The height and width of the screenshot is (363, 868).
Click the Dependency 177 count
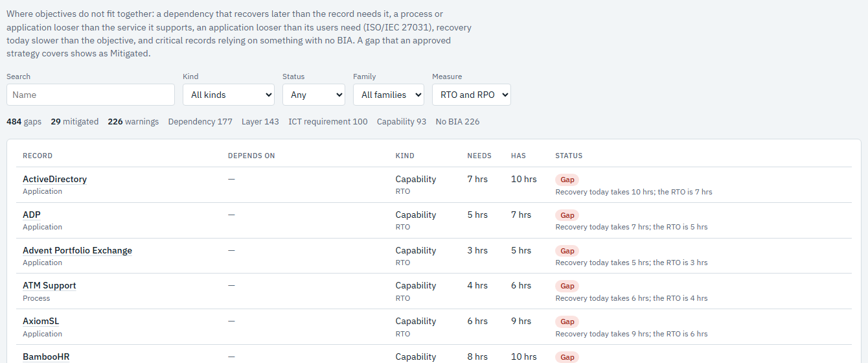click(x=200, y=121)
